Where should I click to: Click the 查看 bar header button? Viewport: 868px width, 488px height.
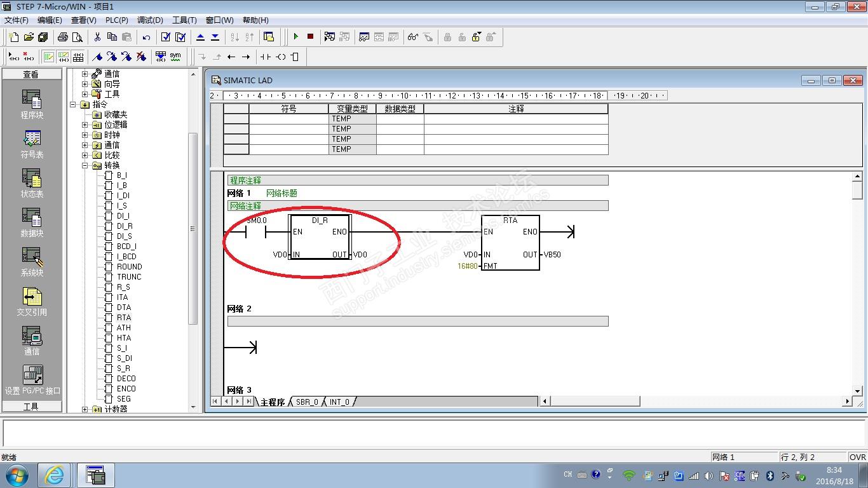click(32, 74)
